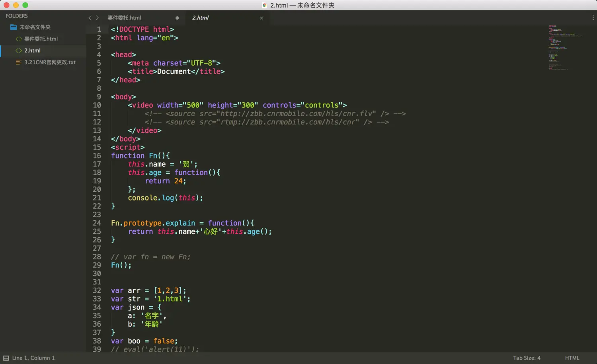Click the commented rtmp source line
Viewport: 597px width, 364px height.
pos(267,122)
